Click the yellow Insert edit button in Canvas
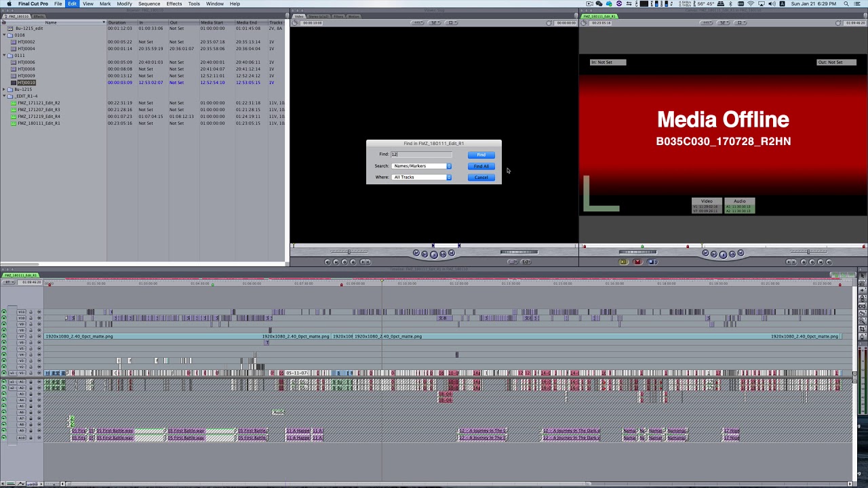Screen dimensions: 868x488 click(624, 262)
